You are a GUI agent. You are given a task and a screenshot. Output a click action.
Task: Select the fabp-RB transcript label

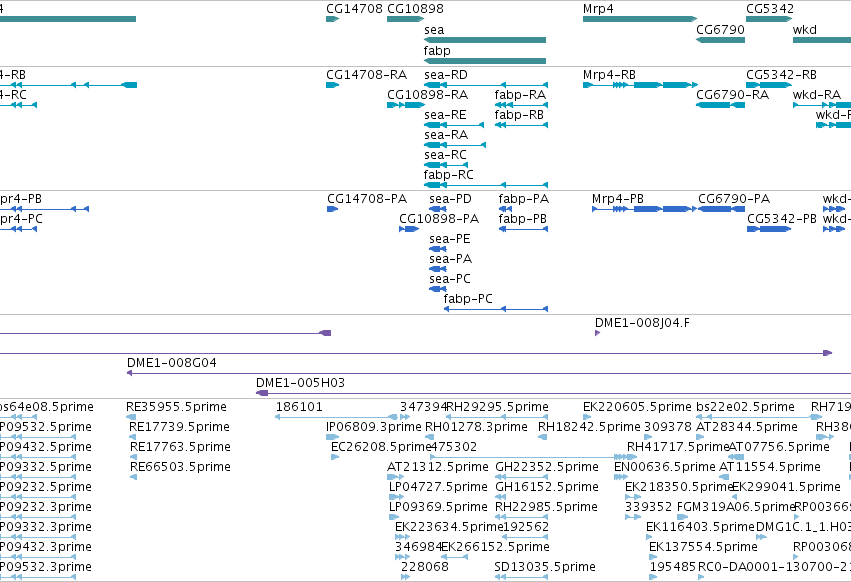coord(519,115)
